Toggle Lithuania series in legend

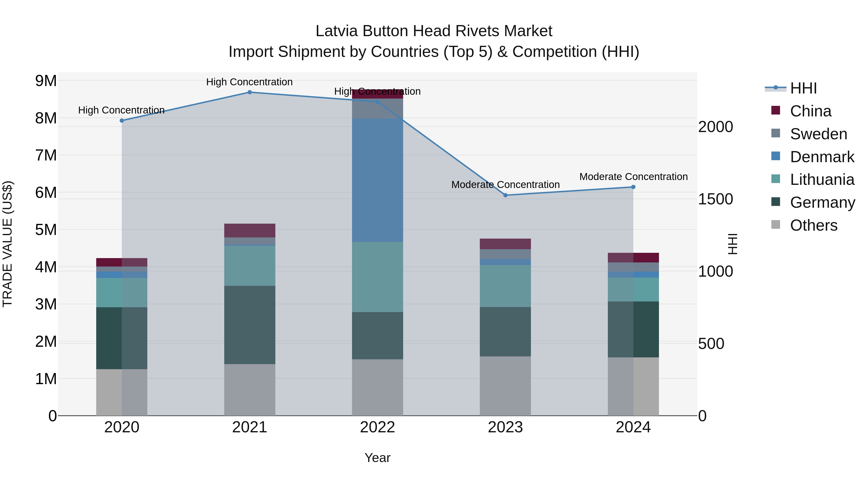(813, 180)
